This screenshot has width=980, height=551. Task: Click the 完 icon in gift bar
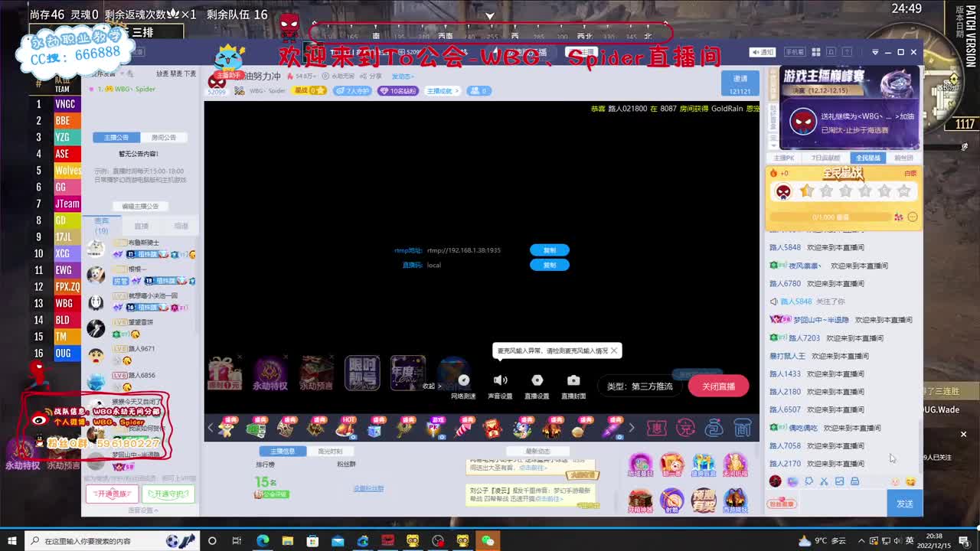(x=685, y=428)
